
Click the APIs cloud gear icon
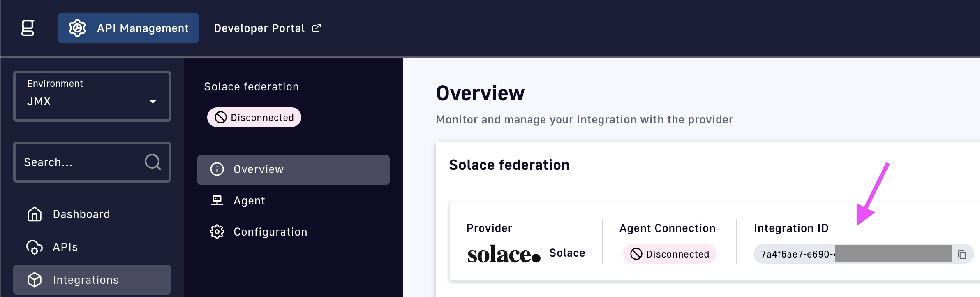pyautogui.click(x=35, y=247)
